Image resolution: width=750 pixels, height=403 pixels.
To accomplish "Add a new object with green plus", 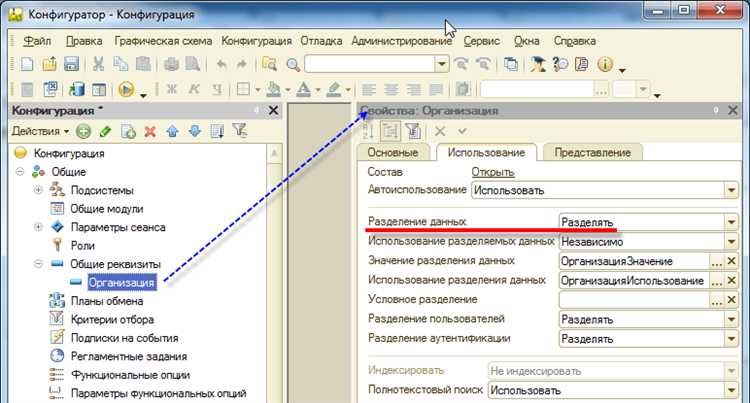I will (84, 131).
